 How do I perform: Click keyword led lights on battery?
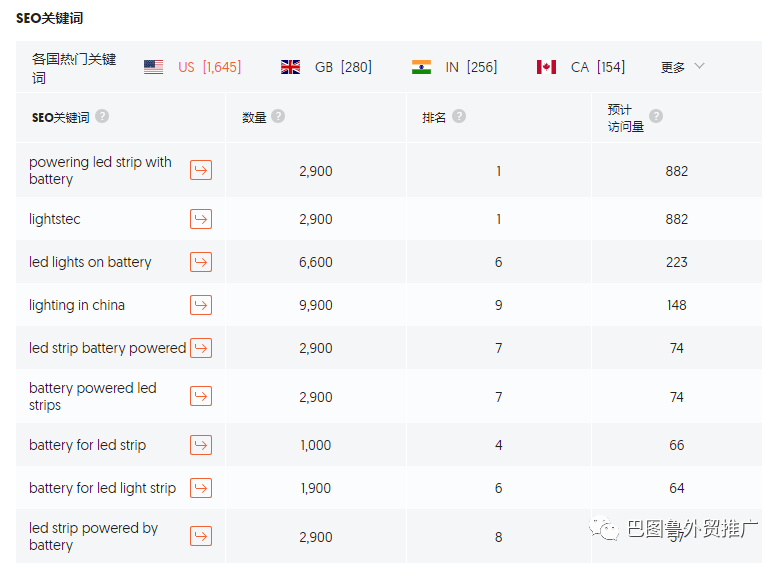tap(90, 262)
